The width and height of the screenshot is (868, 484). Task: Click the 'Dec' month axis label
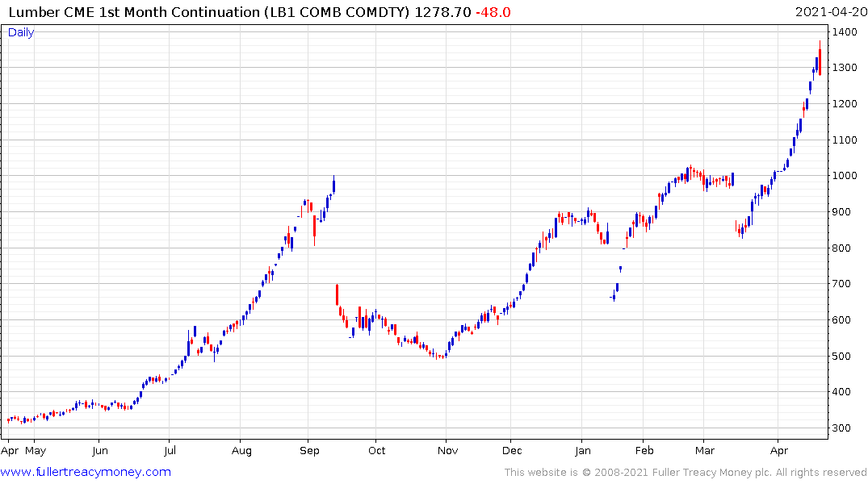pos(512,451)
